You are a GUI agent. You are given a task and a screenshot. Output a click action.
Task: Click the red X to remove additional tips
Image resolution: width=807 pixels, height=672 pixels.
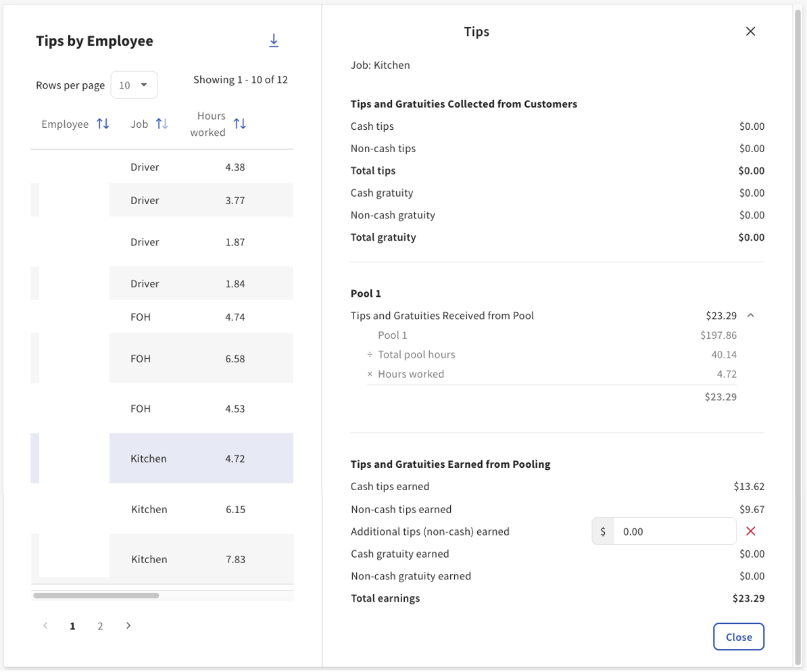point(751,531)
